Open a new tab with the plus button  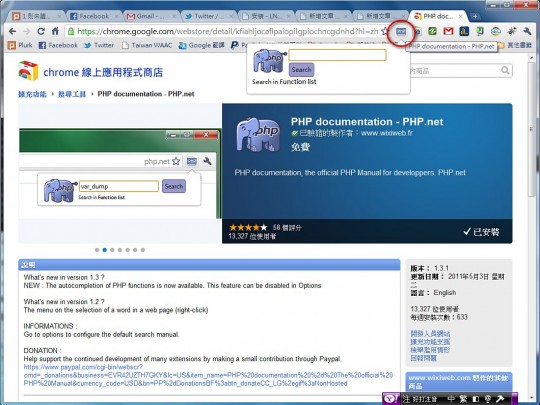click(475, 16)
